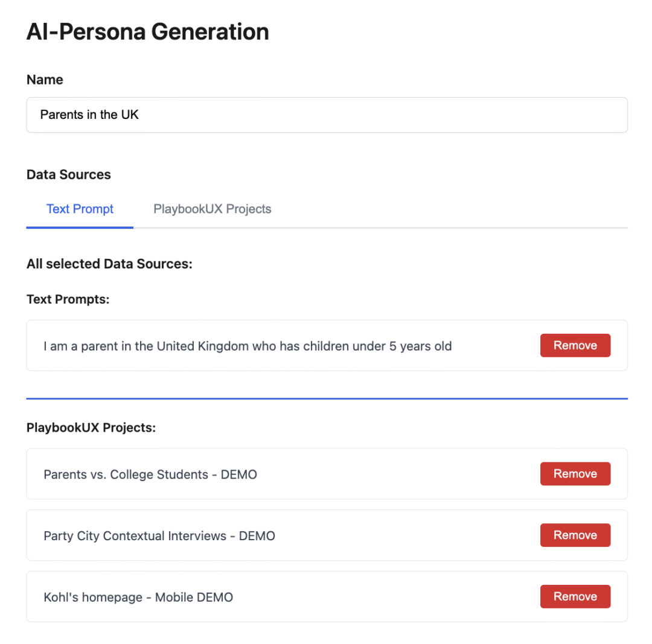Image resolution: width=652 pixels, height=644 pixels.
Task: Remove the Parents vs. College Students - DEMO project
Action: [x=575, y=474]
